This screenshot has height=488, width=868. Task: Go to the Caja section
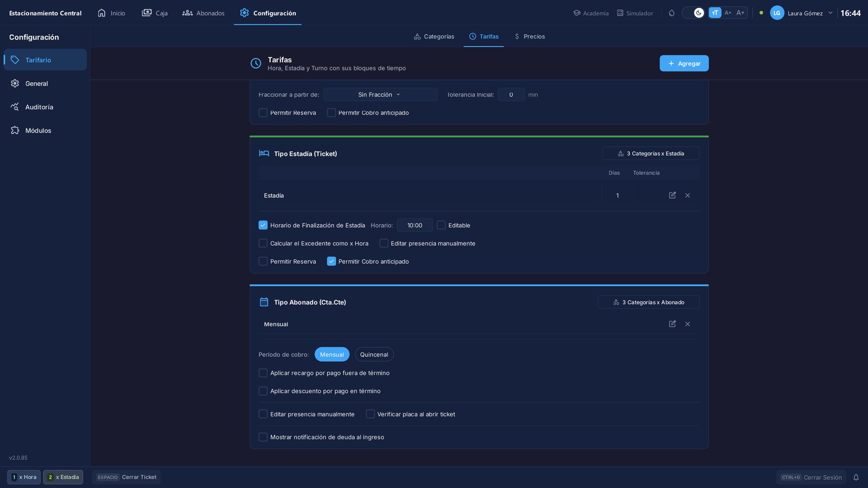[x=155, y=13]
